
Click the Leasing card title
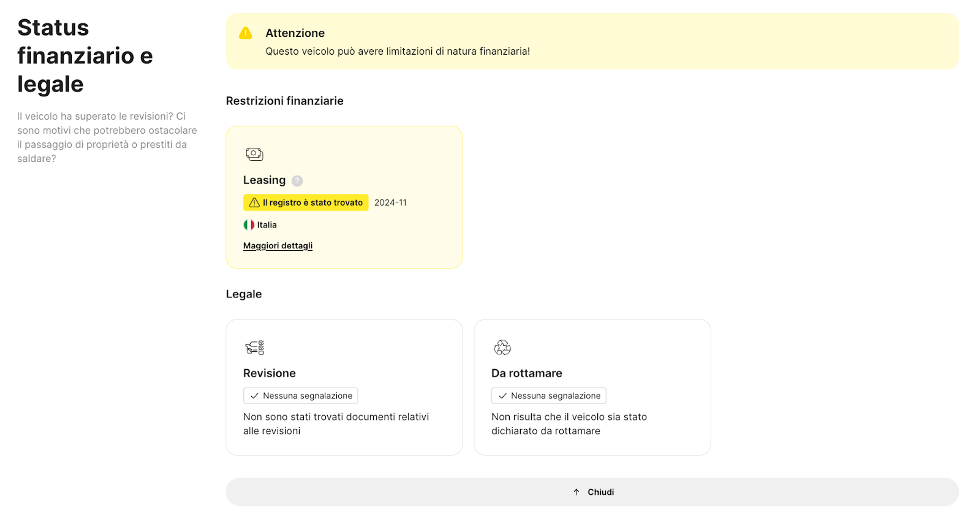coord(264,180)
